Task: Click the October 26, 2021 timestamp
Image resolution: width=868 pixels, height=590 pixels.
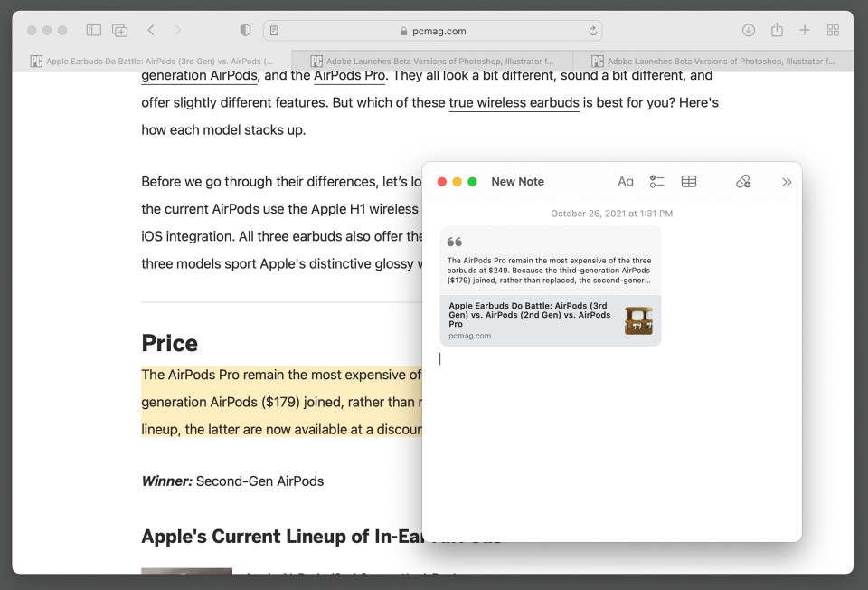Action: coord(612,214)
